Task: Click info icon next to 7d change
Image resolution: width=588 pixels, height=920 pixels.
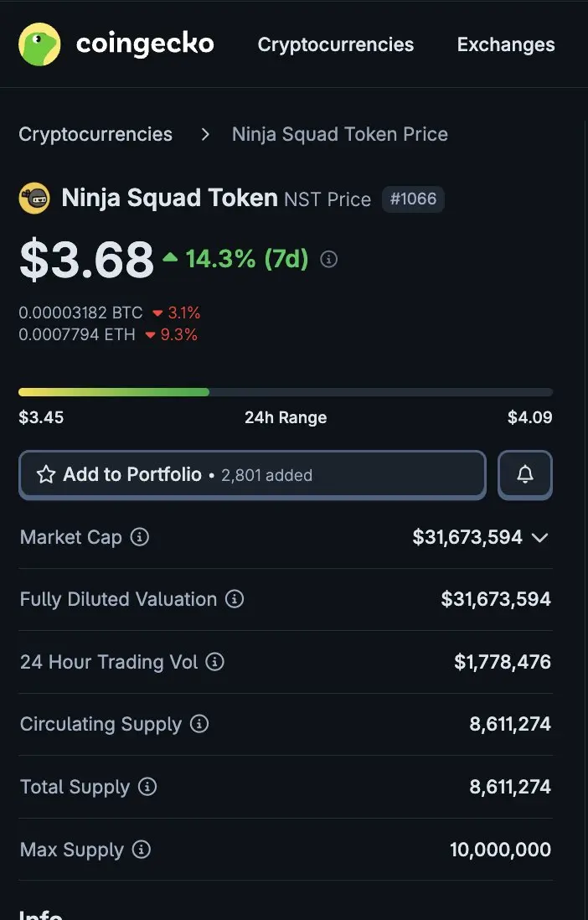Action: coord(328,259)
